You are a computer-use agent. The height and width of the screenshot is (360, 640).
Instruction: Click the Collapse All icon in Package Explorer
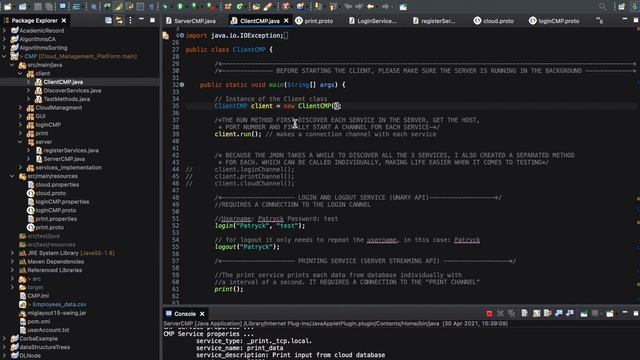pyautogui.click(x=108, y=20)
